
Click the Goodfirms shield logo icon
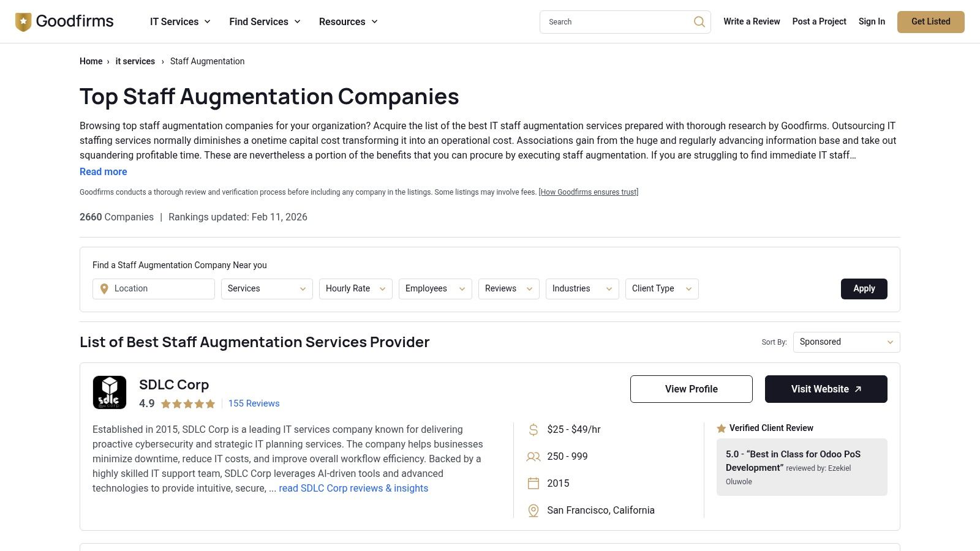click(x=23, y=22)
